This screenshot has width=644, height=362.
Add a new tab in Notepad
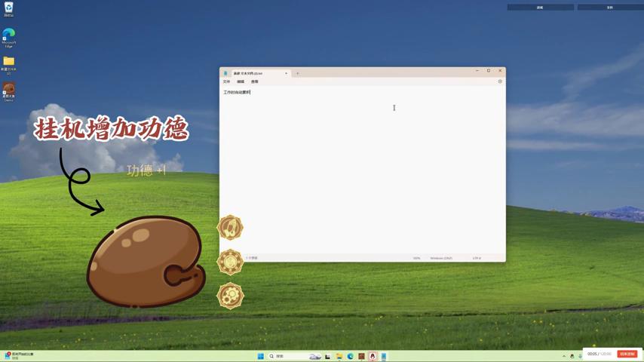pyautogui.click(x=298, y=73)
